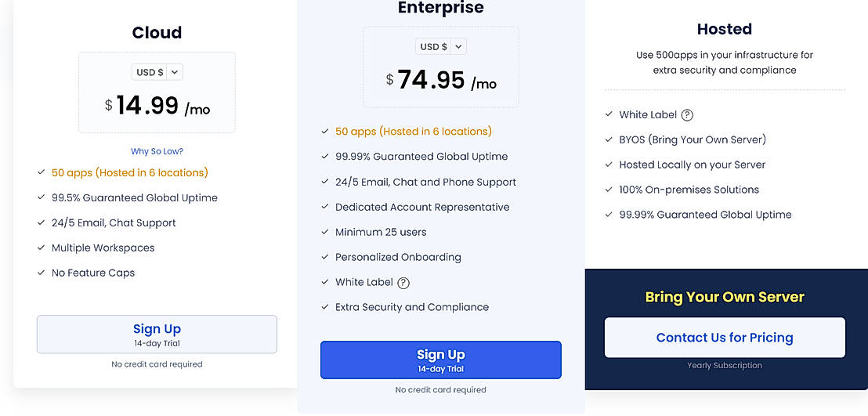The width and height of the screenshot is (868, 416).
Task: Open the Why So Low? link
Action: [157, 151]
